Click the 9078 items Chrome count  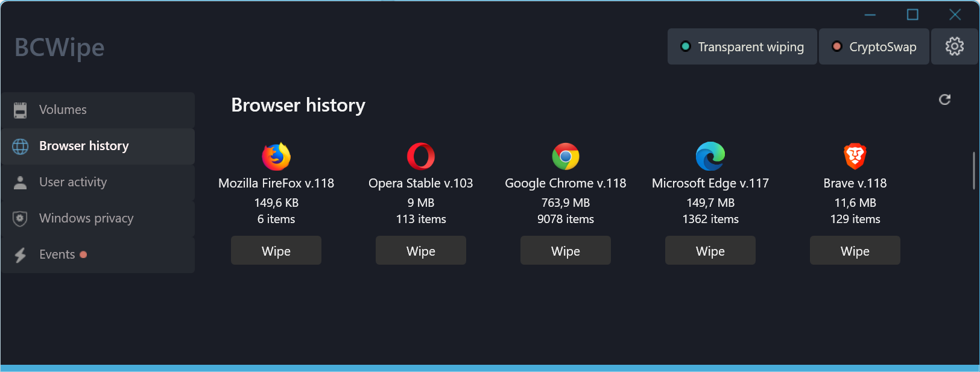click(566, 219)
